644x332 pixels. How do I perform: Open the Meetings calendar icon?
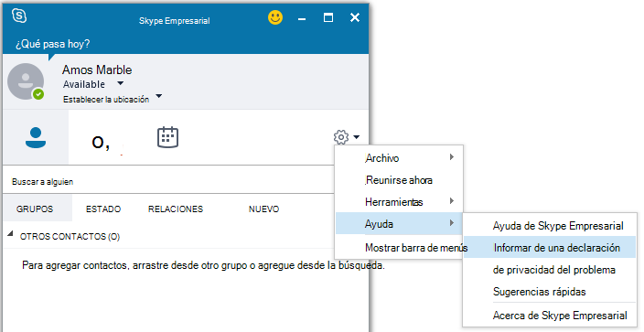pos(167,137)
